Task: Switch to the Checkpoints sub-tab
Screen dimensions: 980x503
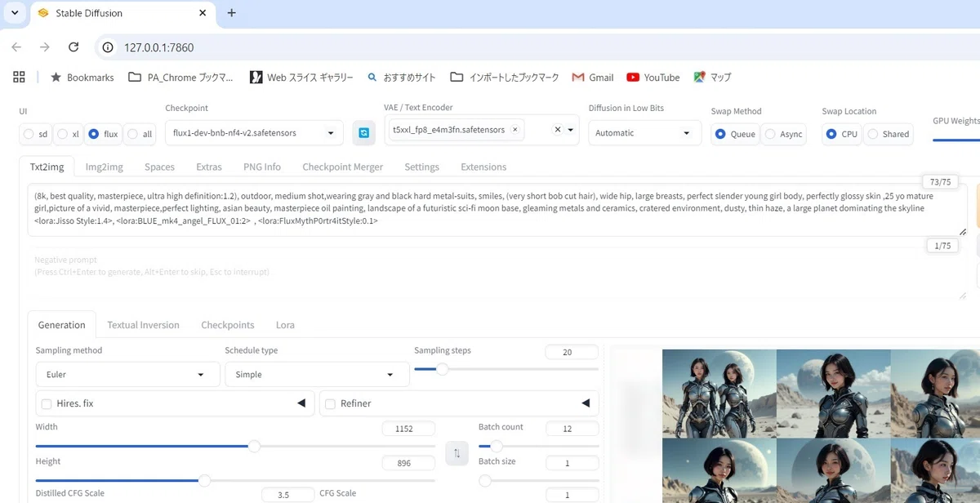Action: (x=228, y=325)
